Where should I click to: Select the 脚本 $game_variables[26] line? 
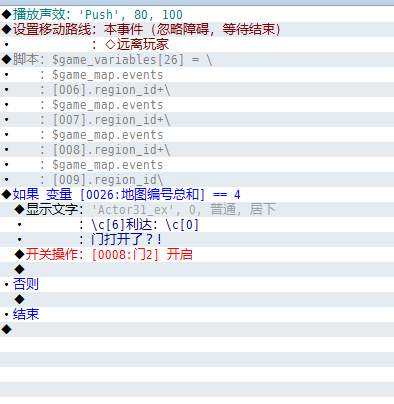(x=197, y=59)
